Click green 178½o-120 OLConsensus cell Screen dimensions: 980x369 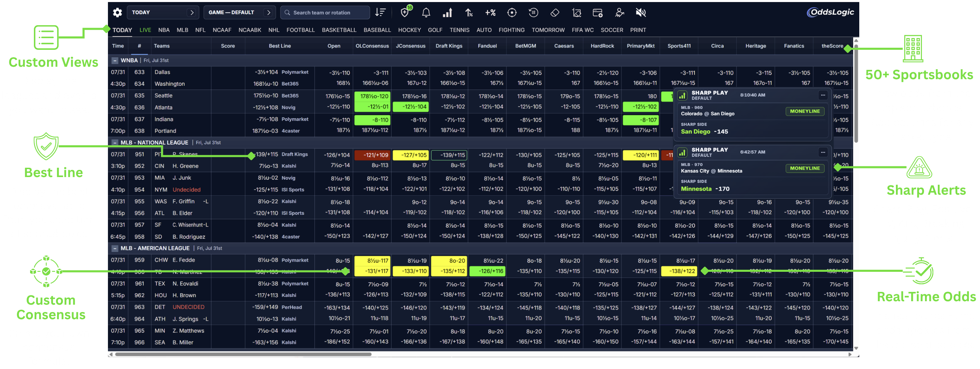[x=372, y=96]
